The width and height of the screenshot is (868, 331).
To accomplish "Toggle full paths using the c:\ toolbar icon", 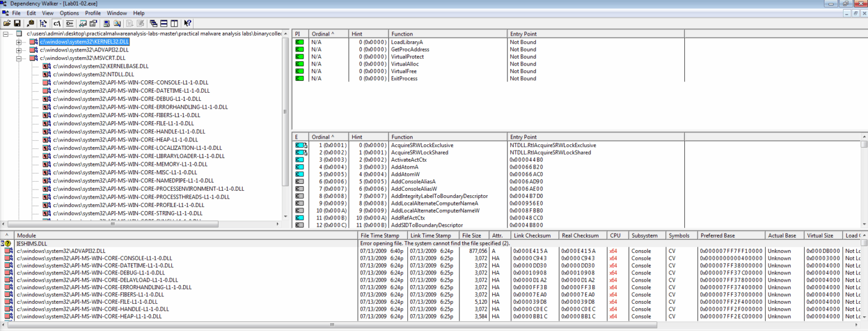I will point(57,23).
